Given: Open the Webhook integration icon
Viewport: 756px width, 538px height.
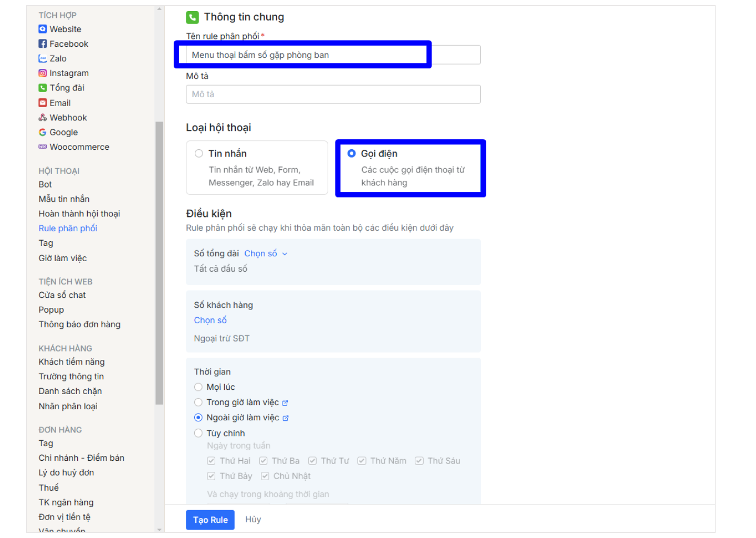Looking at the screenshot, I should coord(43,118).
